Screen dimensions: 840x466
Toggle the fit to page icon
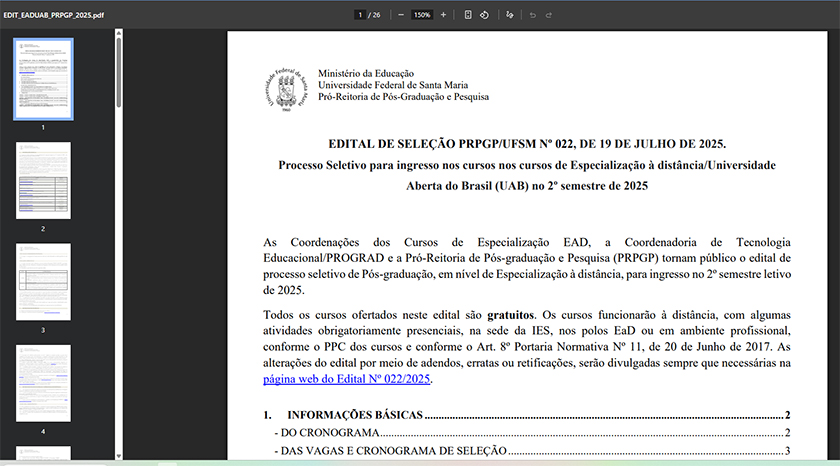pos(468,15)
